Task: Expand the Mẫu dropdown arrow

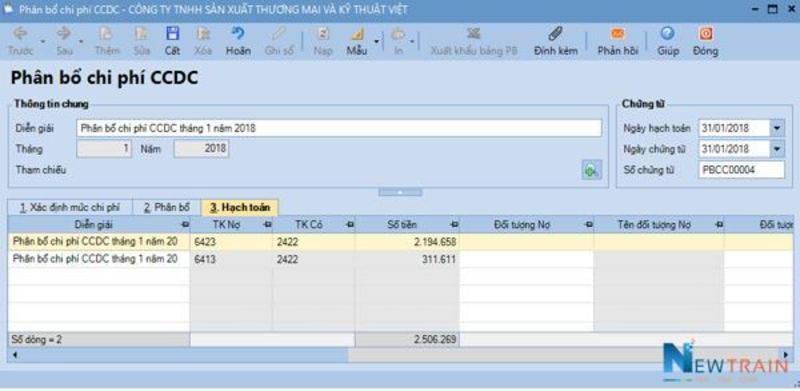Action: [x=377, y=41]
